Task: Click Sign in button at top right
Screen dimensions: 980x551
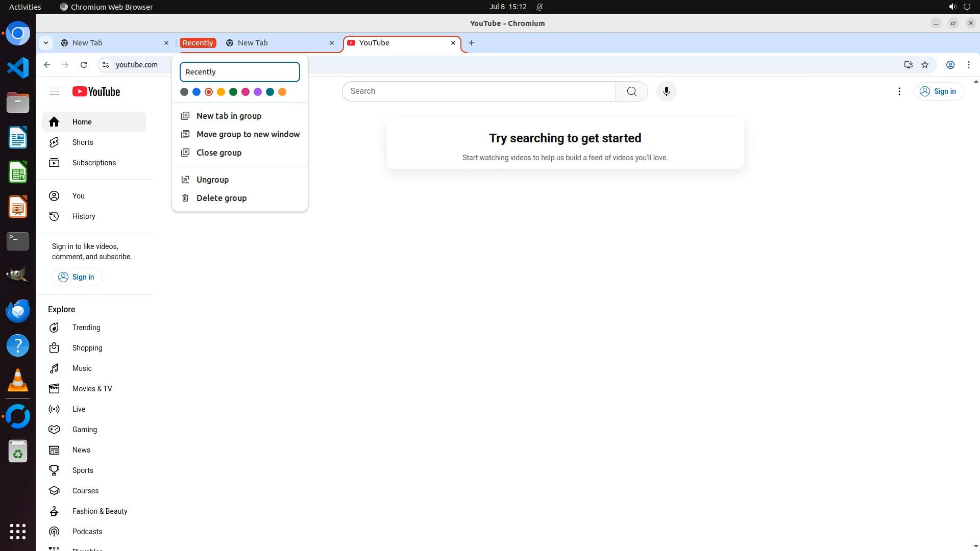Action: pos(938,91)
